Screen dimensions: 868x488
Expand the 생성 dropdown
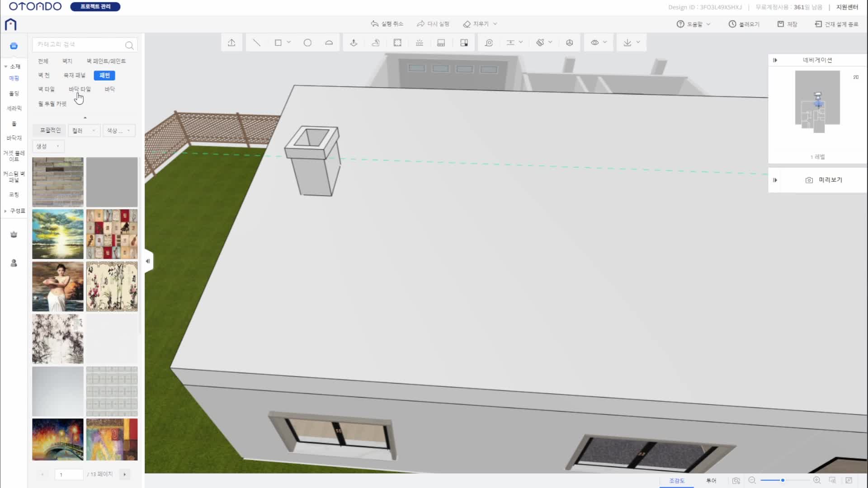tap(48, 146)
